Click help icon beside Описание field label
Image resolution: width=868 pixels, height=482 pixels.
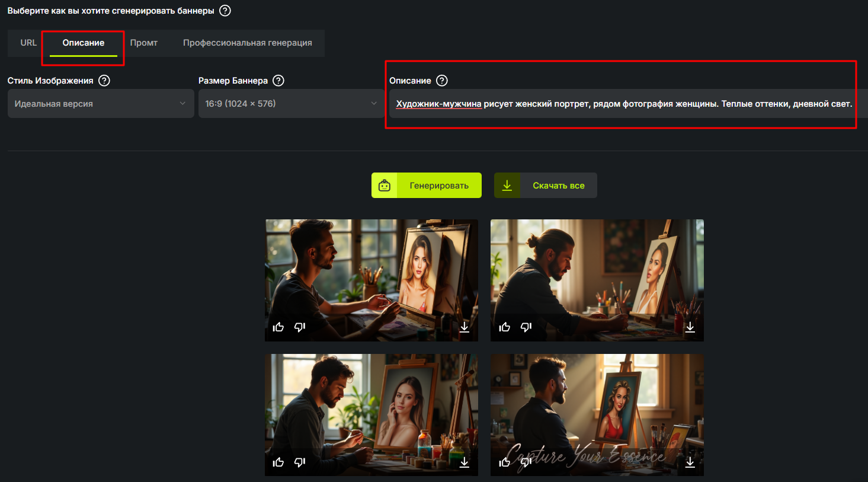pyautogui.click(x=442, y=81)
